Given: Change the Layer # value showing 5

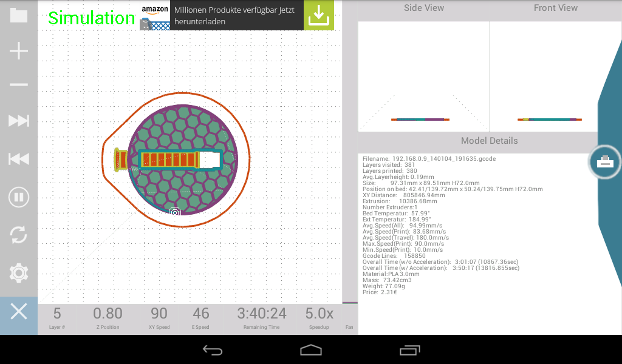Looking at the screenshot, I should pos(56,314).
